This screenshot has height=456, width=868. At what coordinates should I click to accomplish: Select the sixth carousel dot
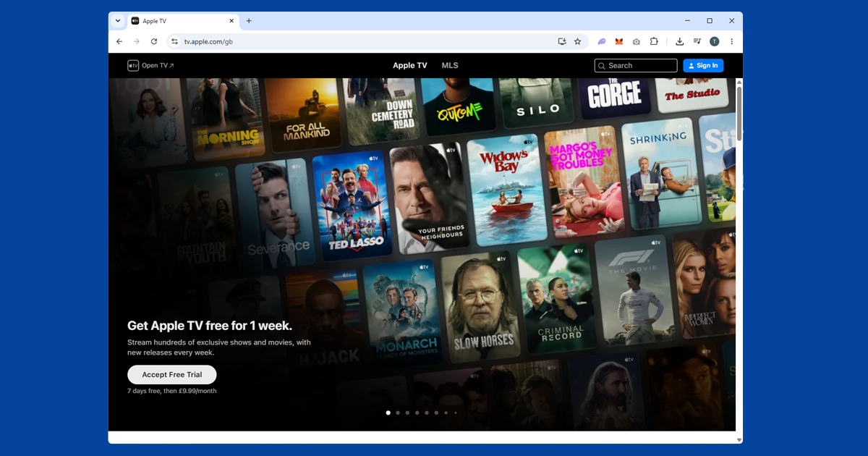[436, 413]
